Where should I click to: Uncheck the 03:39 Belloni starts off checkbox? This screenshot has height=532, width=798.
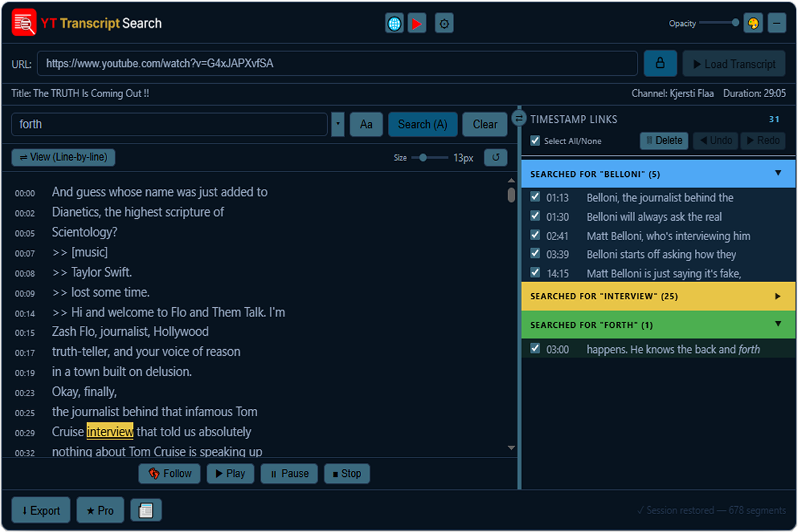click(x=535, y=253)
